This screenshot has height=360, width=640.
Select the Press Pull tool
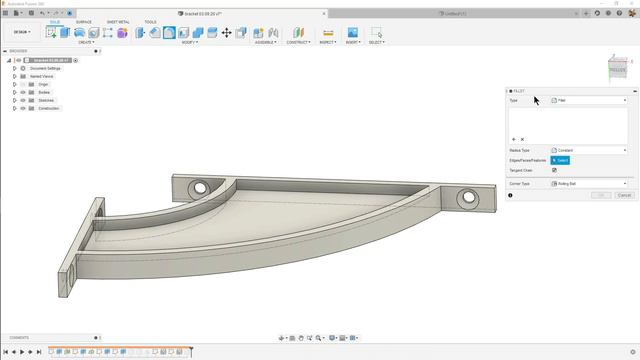coord(140,32)
